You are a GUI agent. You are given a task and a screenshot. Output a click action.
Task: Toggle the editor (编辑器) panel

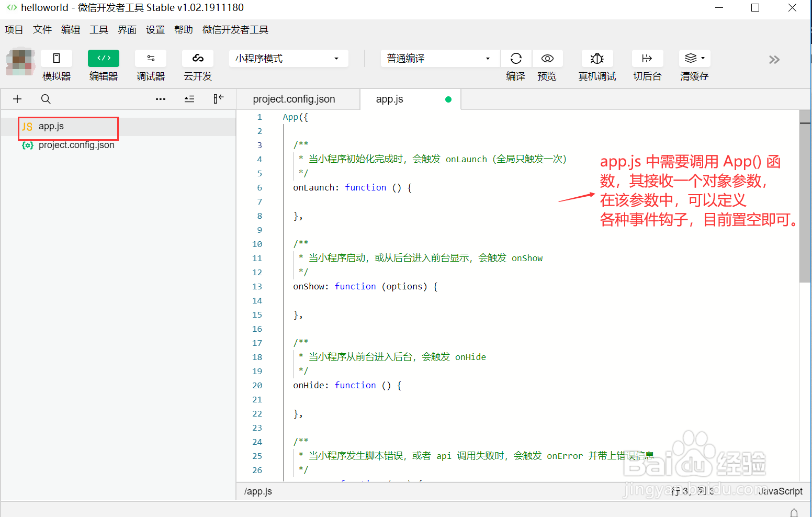click(104, 59)
